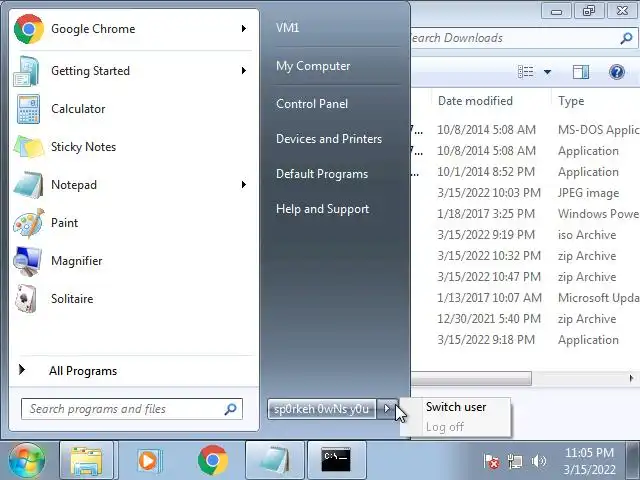Image resolution: width=640 pixels, height=480 pixels.
Task: Click the network tray icon
Action: (515, 462)
